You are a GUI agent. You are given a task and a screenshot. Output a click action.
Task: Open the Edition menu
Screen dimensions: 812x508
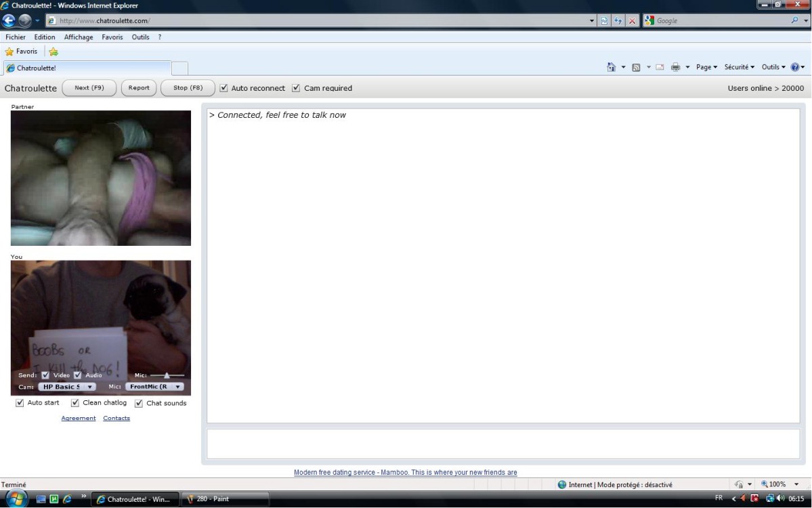pyautogui.click(x=45, y=37)
